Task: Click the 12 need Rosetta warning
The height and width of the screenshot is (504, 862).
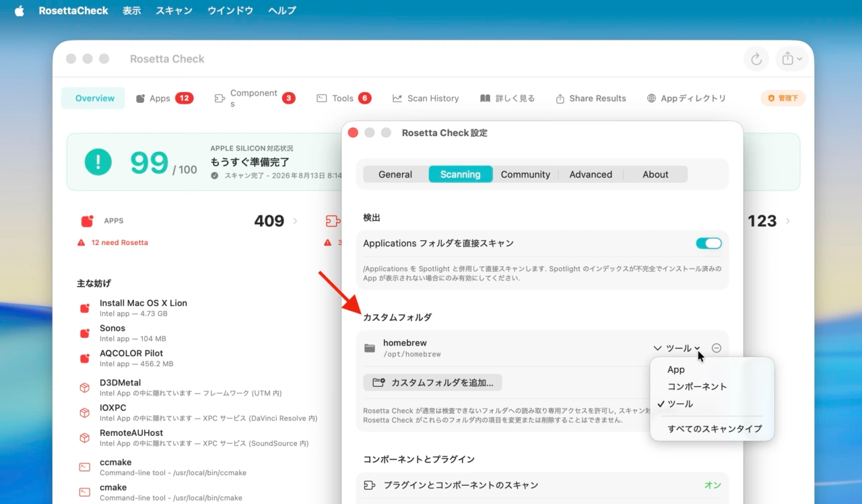Action: 112,242
